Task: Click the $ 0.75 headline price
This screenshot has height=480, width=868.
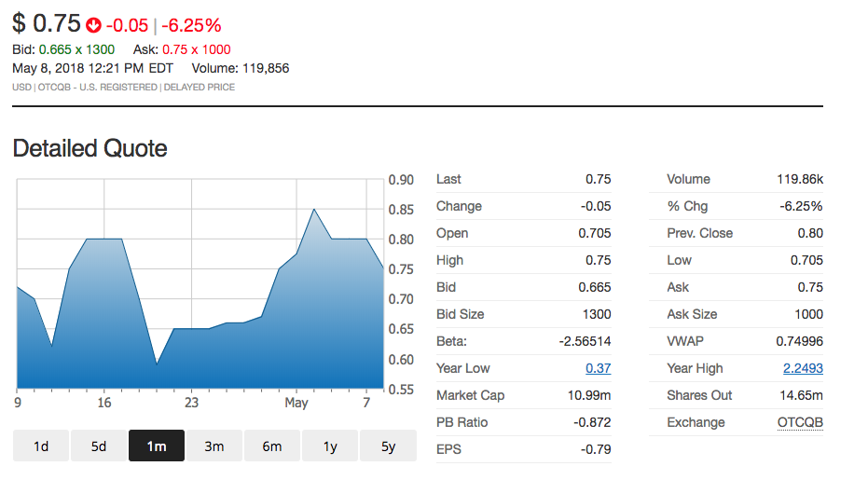Action: 47,23
